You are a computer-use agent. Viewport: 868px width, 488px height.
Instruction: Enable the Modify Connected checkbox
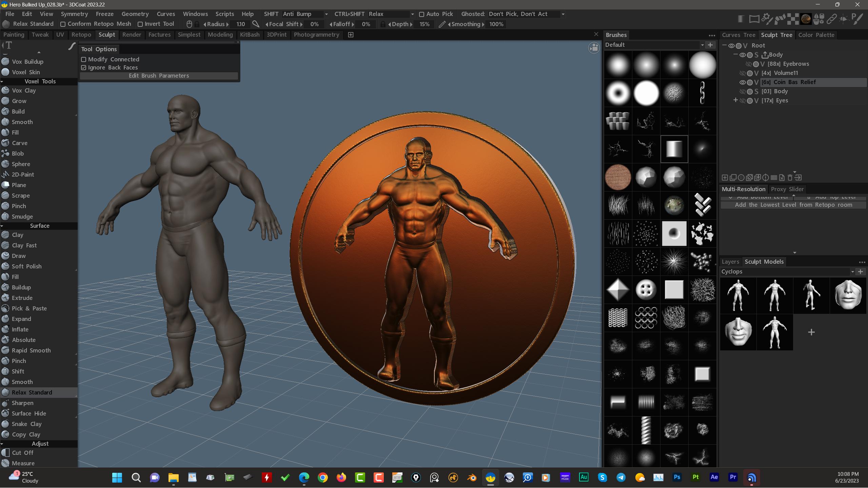84,59
